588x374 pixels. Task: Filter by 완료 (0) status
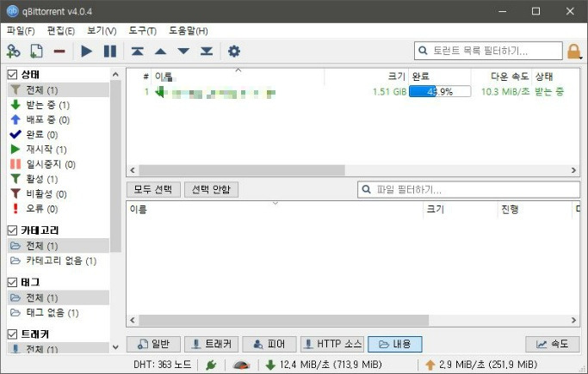[x=59, y=134]
